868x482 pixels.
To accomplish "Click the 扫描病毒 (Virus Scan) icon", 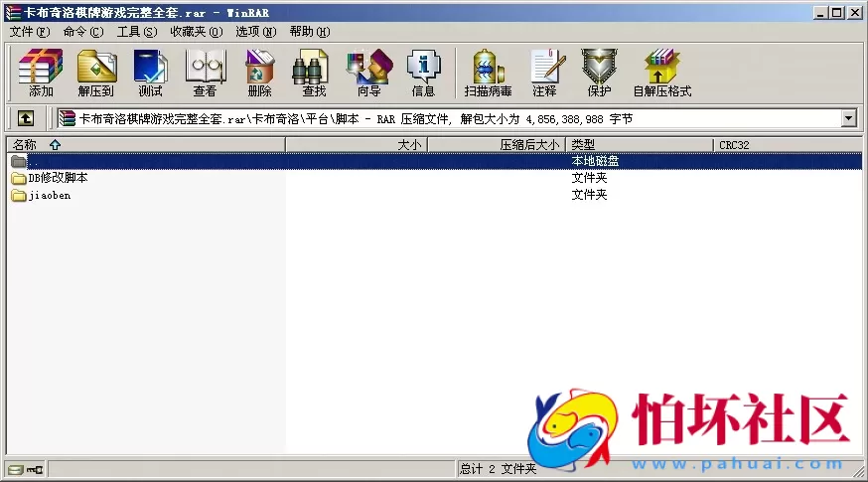I will (x=488, y=73).
